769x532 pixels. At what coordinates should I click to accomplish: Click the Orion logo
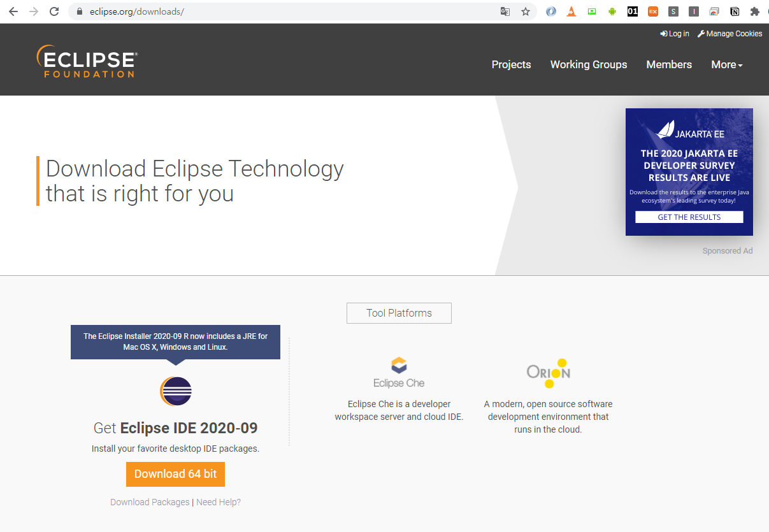pyautogui.click(x=549, y=373)
